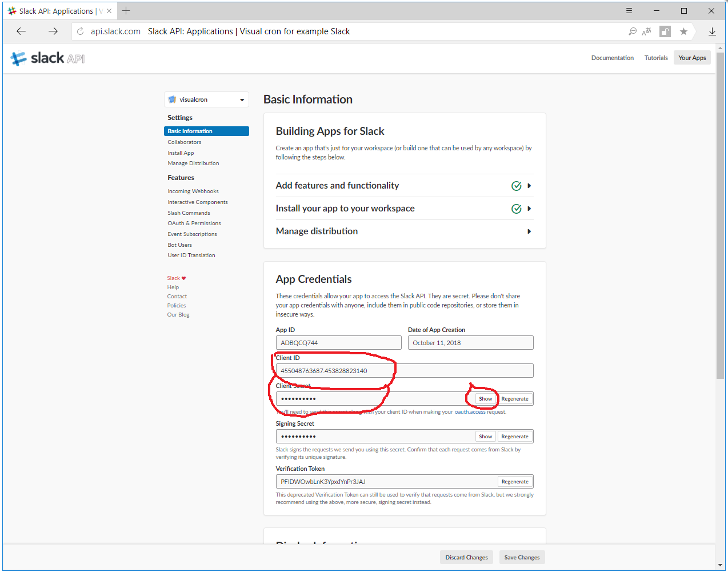Click the security lock icon in the address bar

pyautogui.click(x=665, y=31)
